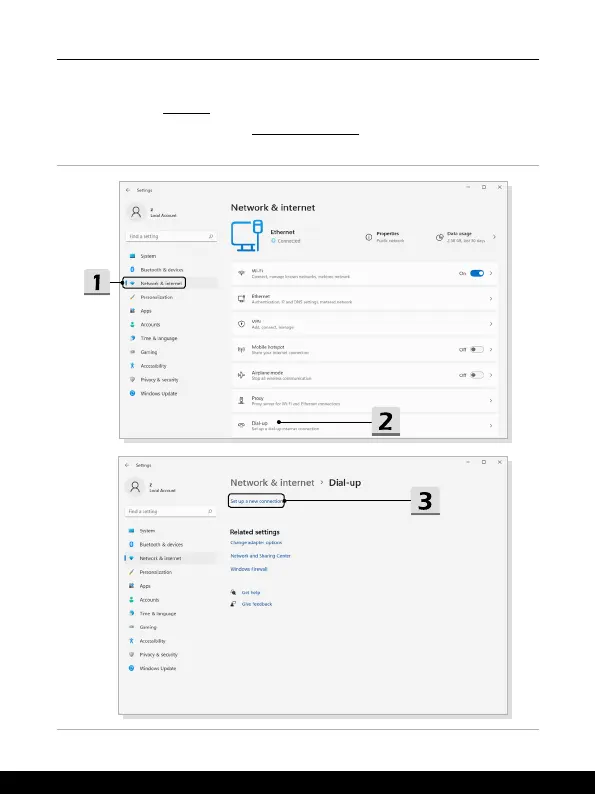
Task: Open Network and Sharing Center link
Action: point(260,555)
